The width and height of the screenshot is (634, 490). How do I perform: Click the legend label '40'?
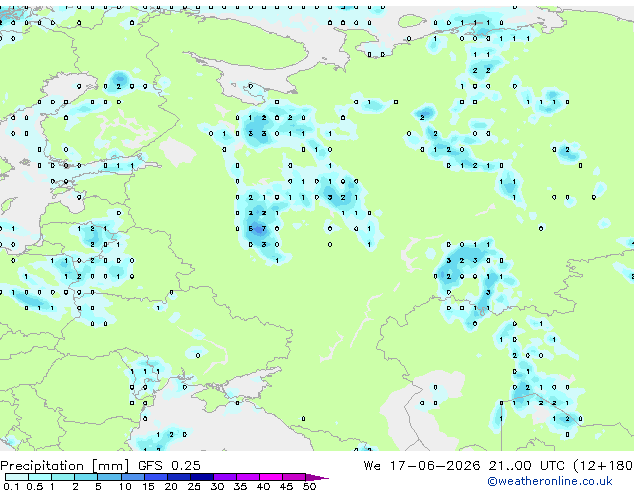(263, 486)
